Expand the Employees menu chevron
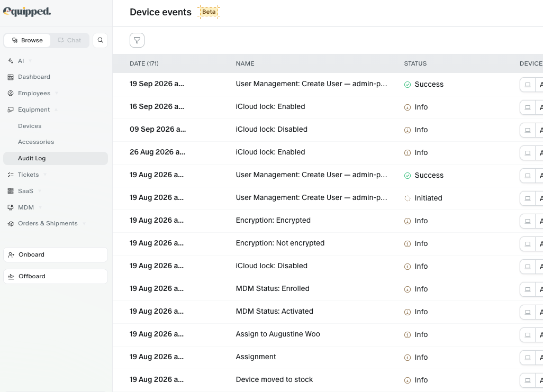Image resolution: width=543 pixels, height=392 pixels. (57, 93)
